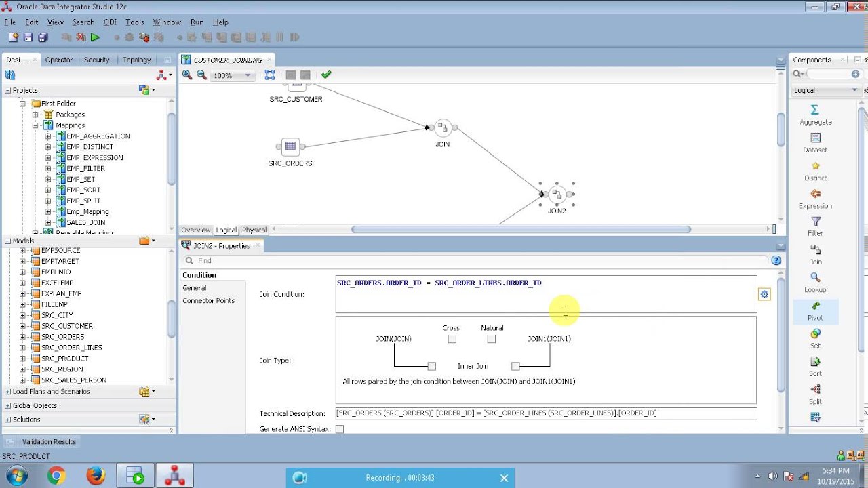Select the Filter component icon

pyautogui.click(x=815, y=222)
